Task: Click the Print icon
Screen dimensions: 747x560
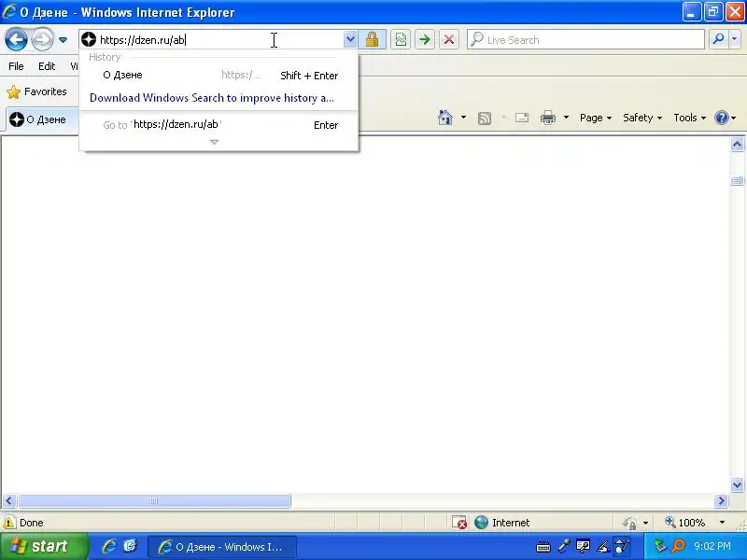Action: [x=548, y=118]
